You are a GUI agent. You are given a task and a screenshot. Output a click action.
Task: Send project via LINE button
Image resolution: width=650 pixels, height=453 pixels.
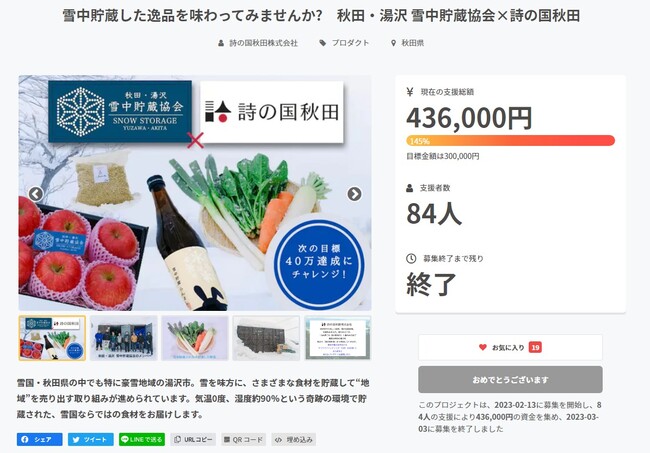[142, 439]
